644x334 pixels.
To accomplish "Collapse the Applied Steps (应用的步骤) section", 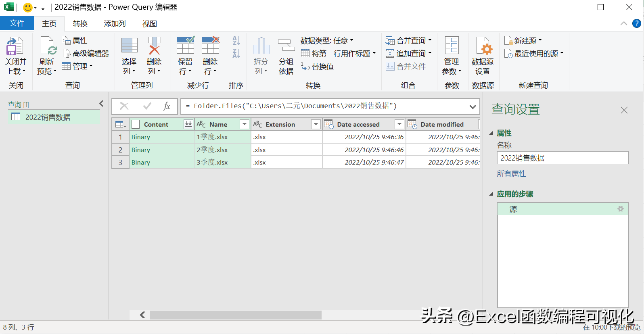I will click(x=491, y=194).
